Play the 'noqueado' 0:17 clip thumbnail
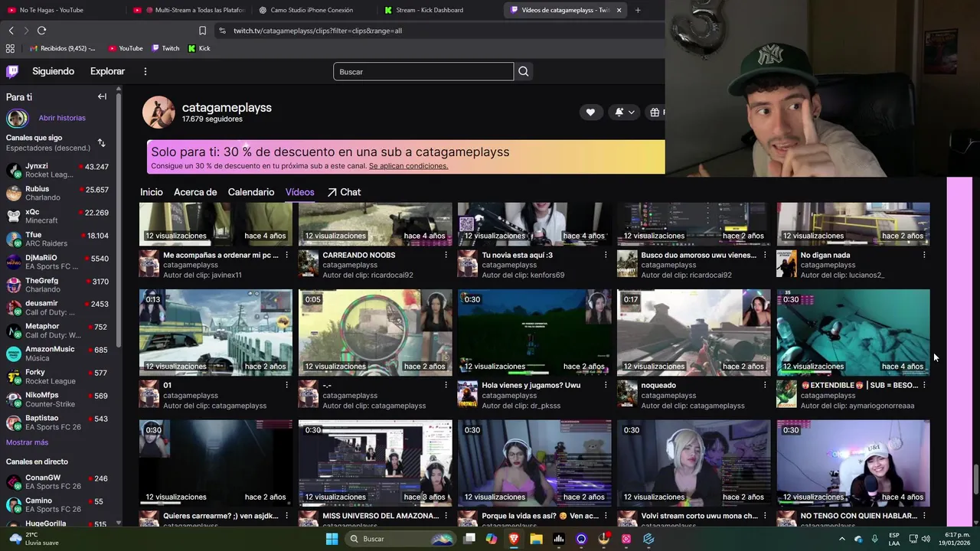Screen dimensions: 980x551 click(694, 332)
